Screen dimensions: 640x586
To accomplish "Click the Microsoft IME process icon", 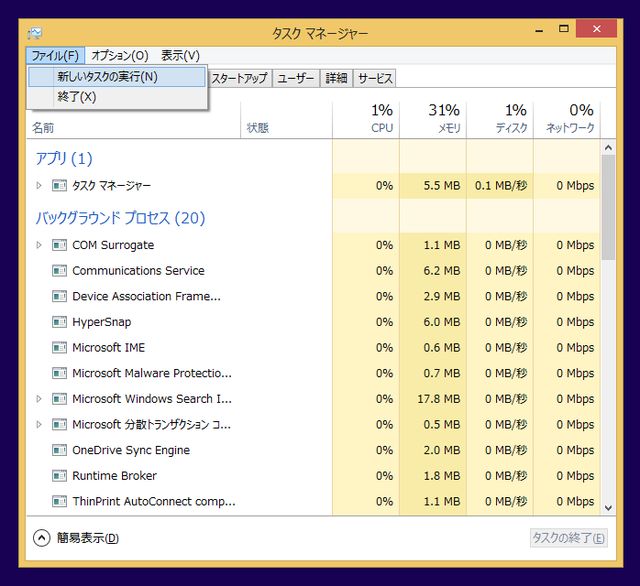I will pyautogui.click(x=59, y=348).
